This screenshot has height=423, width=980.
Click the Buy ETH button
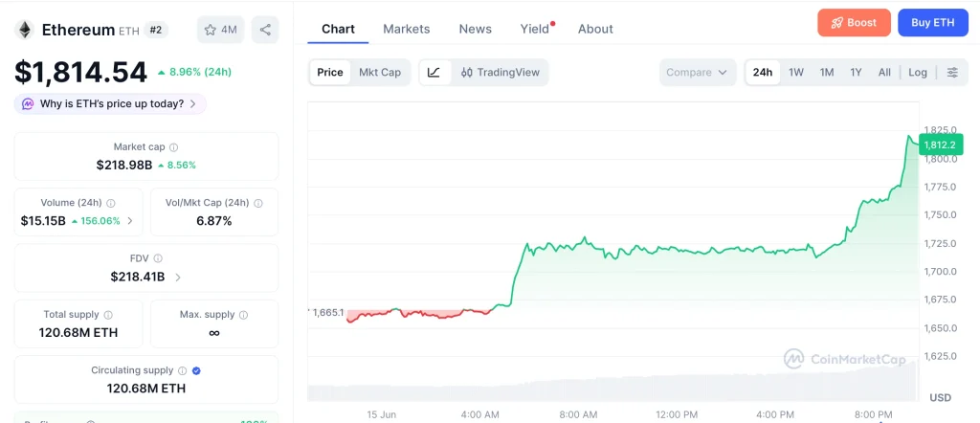932,23
